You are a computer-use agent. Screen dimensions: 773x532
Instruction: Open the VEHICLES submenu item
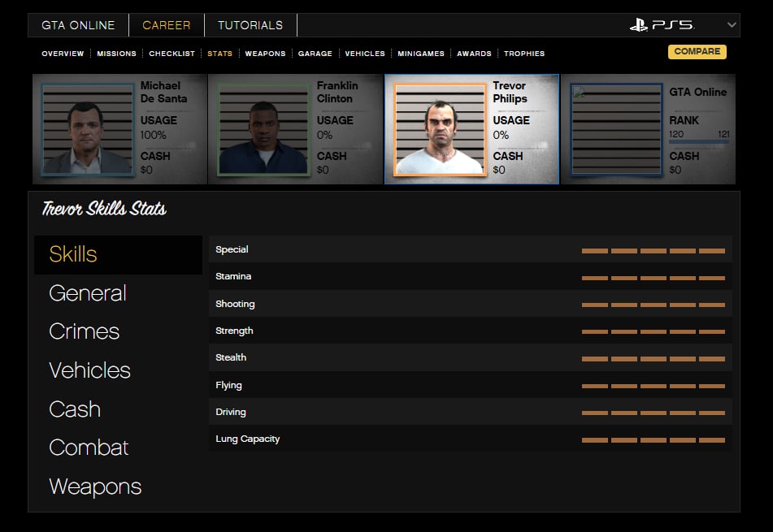(365, 54)
